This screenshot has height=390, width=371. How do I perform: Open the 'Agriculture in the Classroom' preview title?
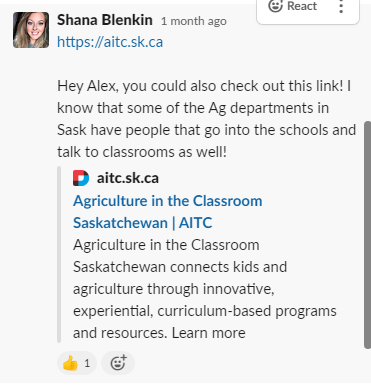tap(168, 201)
